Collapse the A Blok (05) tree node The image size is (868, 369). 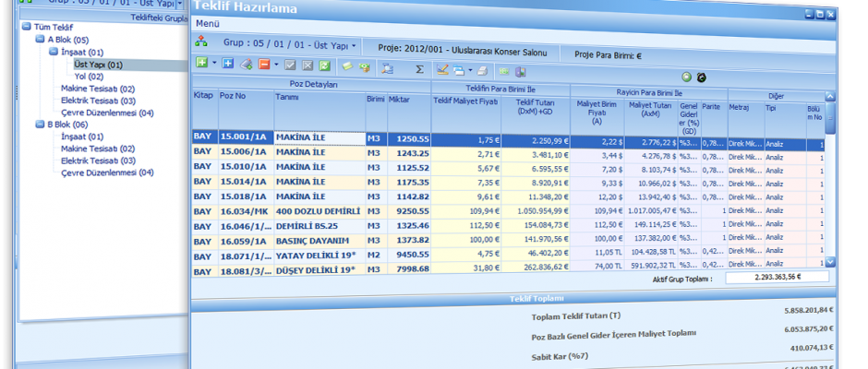point(39,40)
